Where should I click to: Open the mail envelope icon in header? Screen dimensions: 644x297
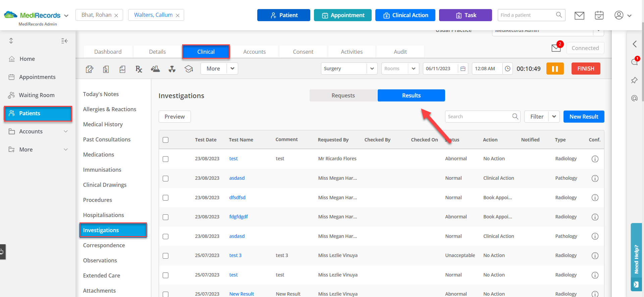point(579,15)
